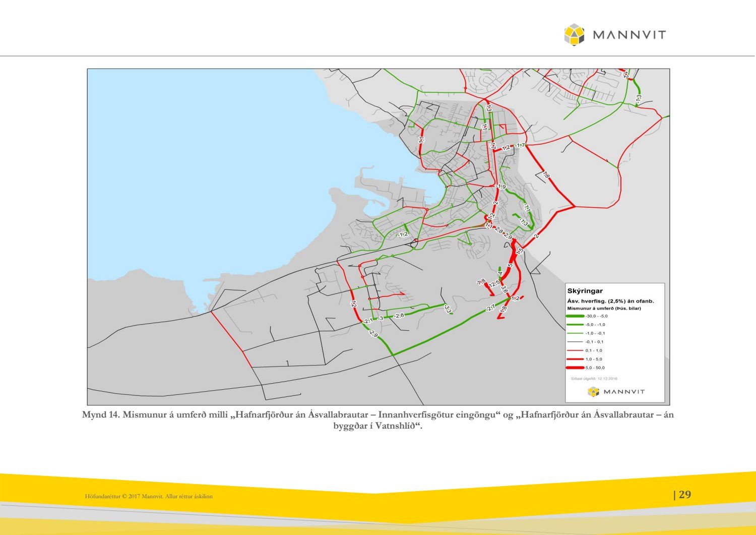Viewport: 756px width, 535px height.
Task: Click the -5,0 - -1,0 legend entry
Action: pyautogui.click(x=595, y=324)
